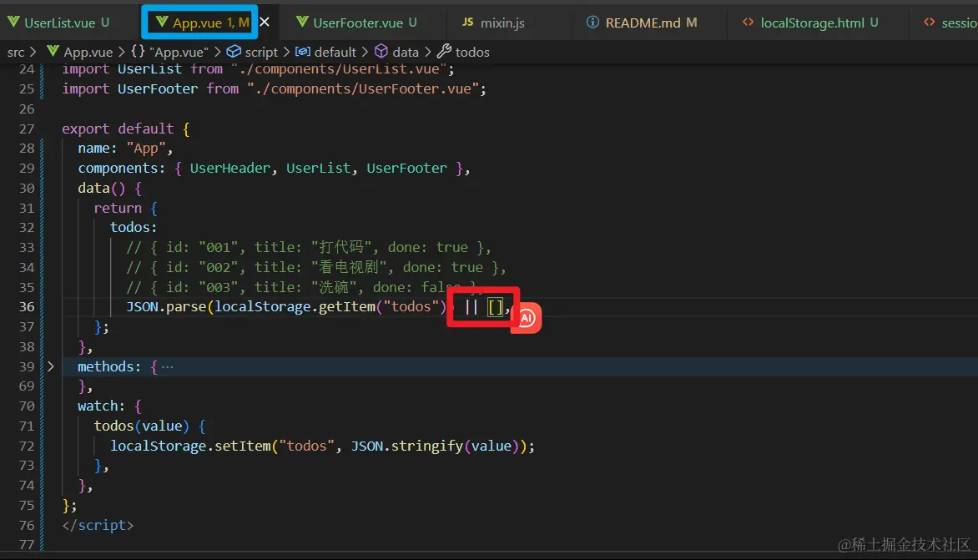The width and height of the screenshot is (978, 560).
Task: Switch to the README.md tab
Action: click(642, 23)
